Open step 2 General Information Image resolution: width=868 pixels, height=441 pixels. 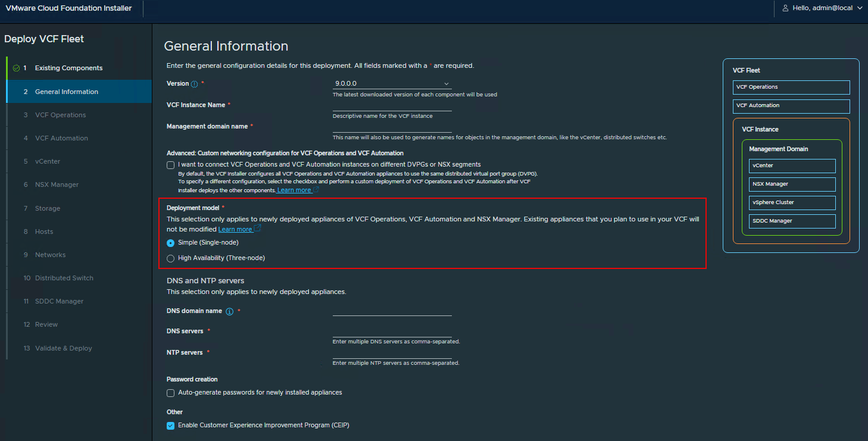[79, 92]
